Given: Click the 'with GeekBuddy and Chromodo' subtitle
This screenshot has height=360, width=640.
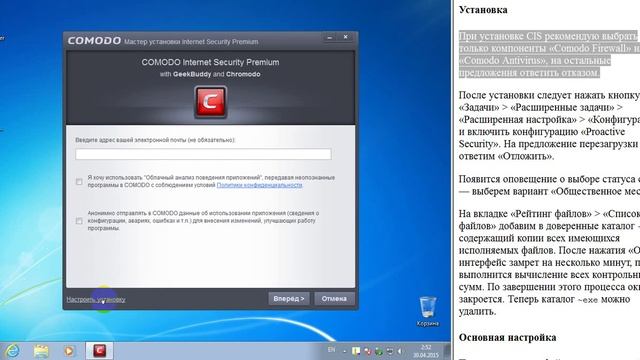Looking at the screenshot, I should click(210, 74).
